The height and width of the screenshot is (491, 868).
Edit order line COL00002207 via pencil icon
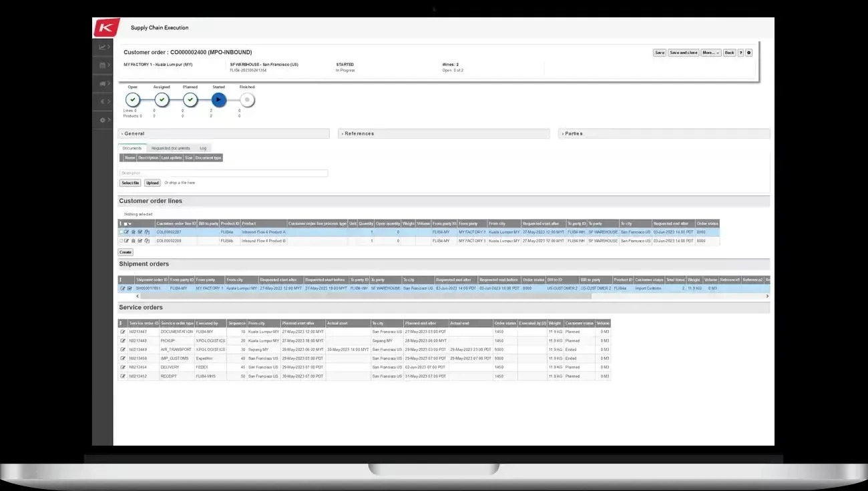[126, 232]
